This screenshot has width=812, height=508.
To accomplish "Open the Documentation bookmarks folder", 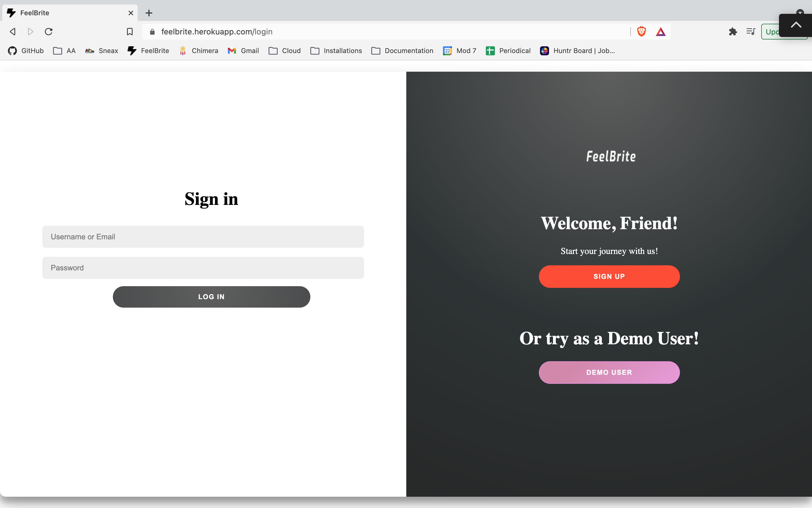I will 402,51.
